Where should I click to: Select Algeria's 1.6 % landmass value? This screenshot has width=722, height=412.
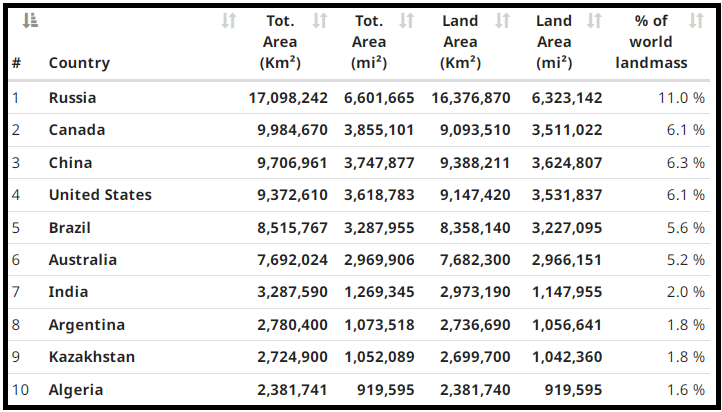[x=685, y=390]
